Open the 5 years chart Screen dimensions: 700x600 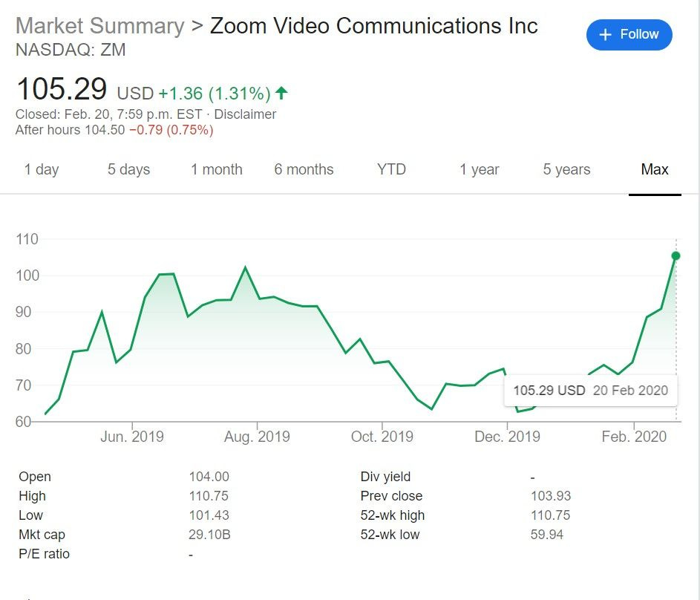[x=566, y=169]
